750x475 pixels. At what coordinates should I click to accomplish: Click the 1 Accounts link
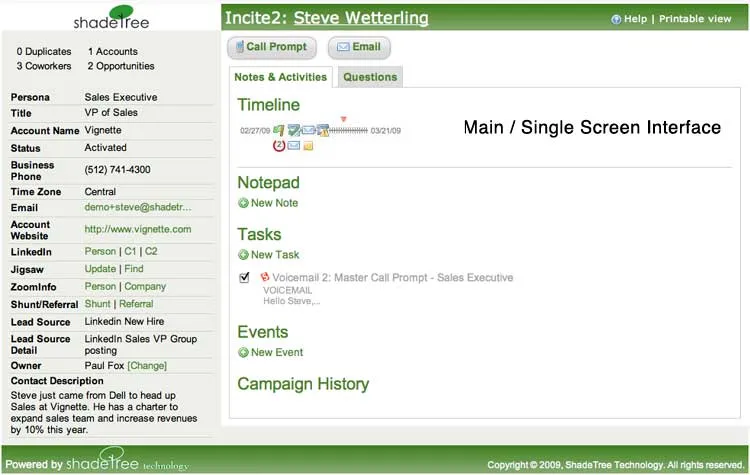click(113, 52)
